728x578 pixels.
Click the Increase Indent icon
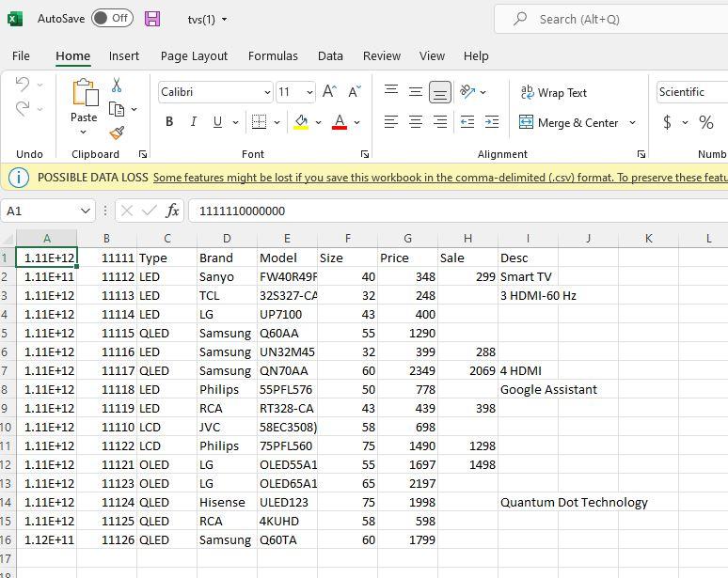tap(492, 122)
